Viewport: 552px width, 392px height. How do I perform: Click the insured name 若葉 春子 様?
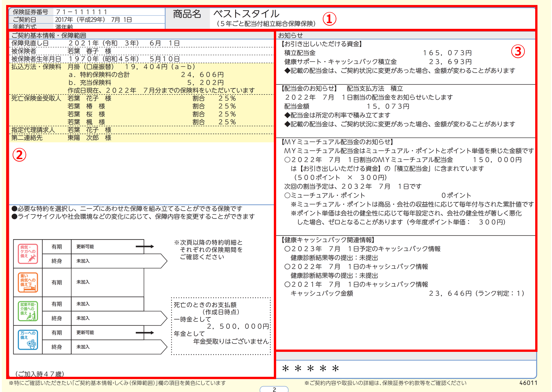(x=89, y=51)
